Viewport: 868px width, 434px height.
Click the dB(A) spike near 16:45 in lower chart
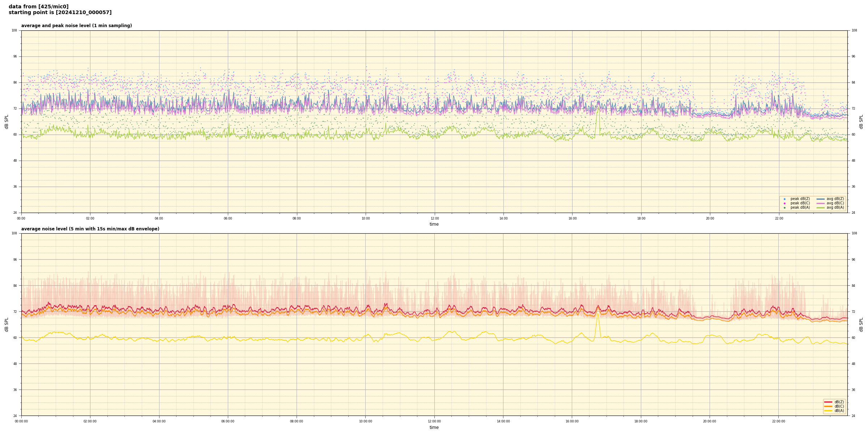click(598, 315)
